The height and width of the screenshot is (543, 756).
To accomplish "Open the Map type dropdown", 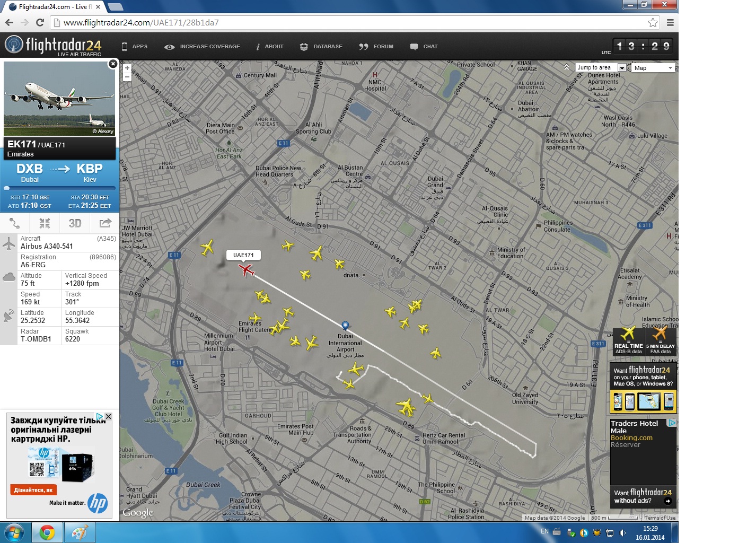I will coord(653,68).
